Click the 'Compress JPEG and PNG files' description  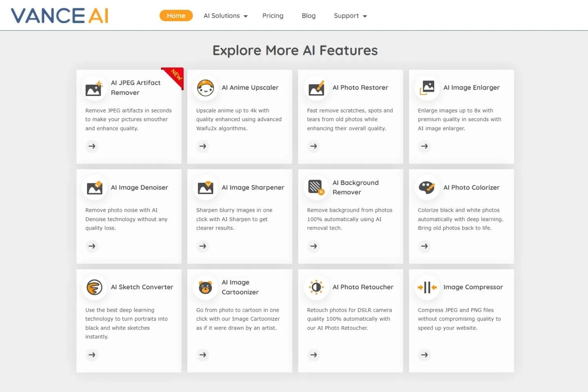pos(459,319)
